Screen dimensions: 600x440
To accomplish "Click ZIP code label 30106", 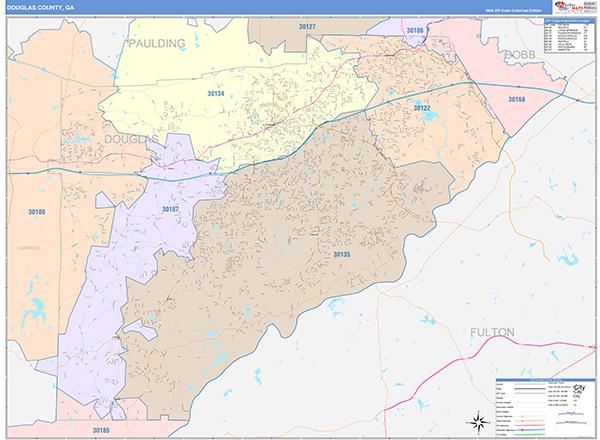I will pyautogui.click(x=415, y=30).
